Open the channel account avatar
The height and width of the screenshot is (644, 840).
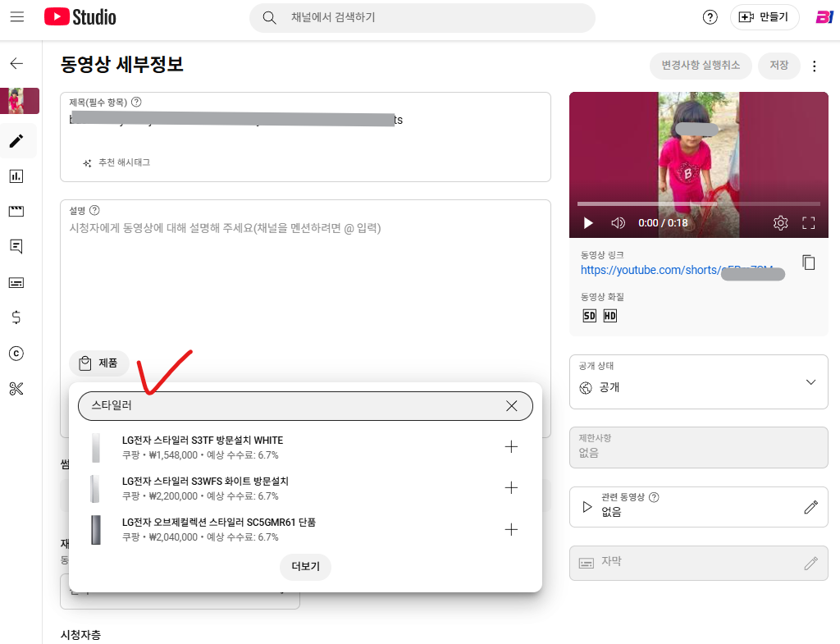[x=824, y=17]
